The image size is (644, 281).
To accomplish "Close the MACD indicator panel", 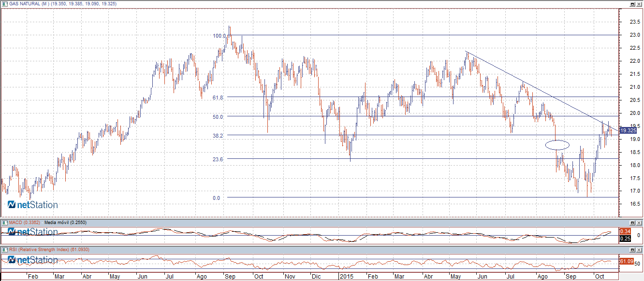I will tap(639, 223).
